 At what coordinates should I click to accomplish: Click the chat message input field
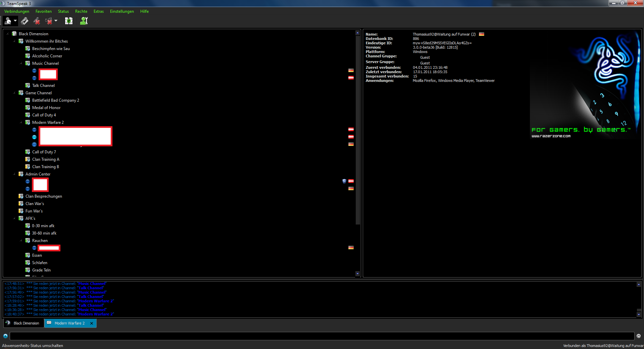[322, 336]
